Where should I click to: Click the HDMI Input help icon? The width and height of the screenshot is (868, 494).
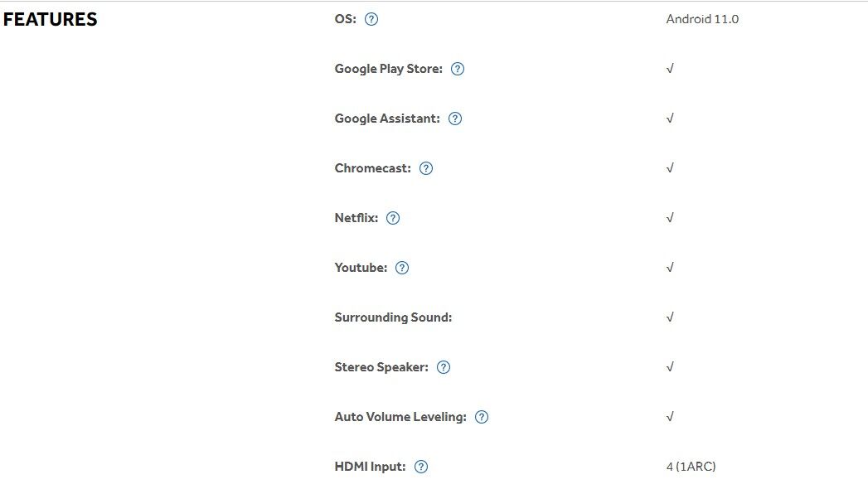tap(421, 467)
